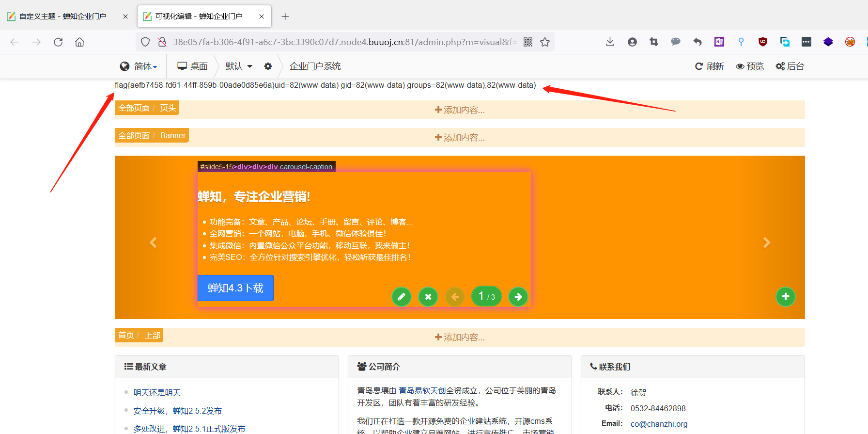Image resolution: width=868 pixels, height=434 pixels.
Task: Click the red blocked-circle extension icon
Action: (850, 42)
